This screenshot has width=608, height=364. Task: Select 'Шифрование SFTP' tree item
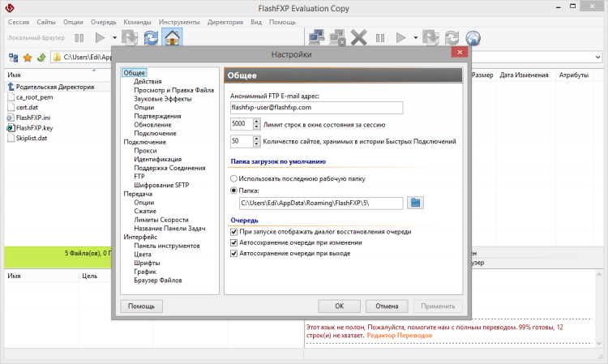coord(161,185)
